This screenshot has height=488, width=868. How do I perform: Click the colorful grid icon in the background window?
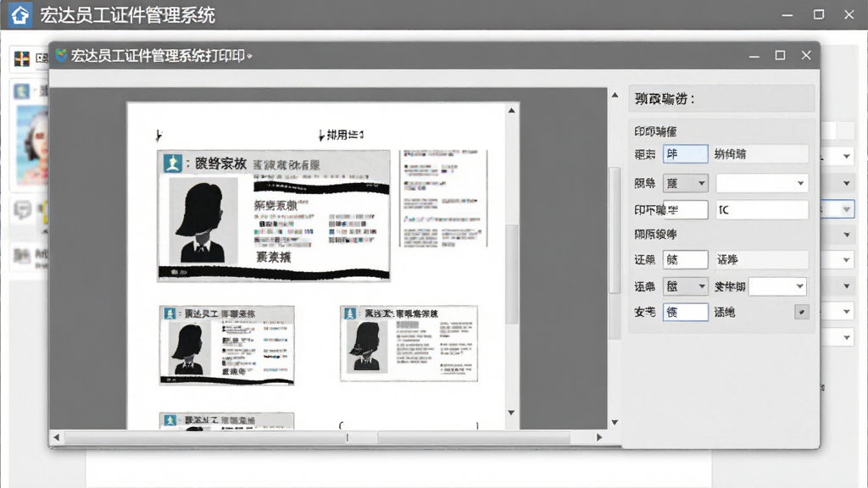coord(22,58)
